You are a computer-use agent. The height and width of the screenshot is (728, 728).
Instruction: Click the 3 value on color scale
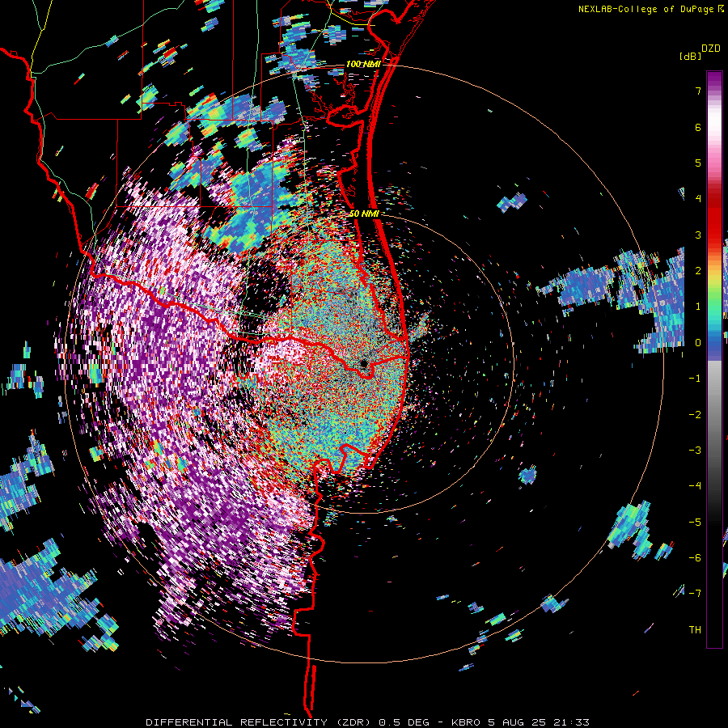pos(698,235)
